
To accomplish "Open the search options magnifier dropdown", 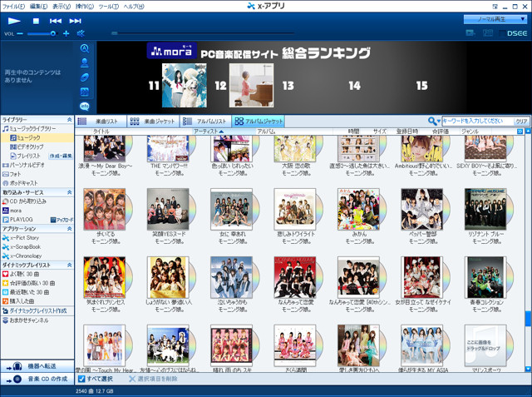I will 434,122.
